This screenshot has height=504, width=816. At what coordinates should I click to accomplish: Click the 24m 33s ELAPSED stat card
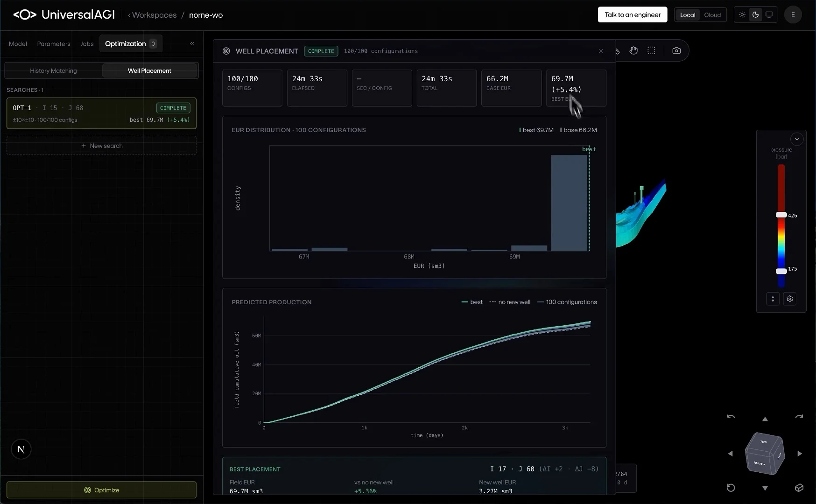(x=317, y=88)
